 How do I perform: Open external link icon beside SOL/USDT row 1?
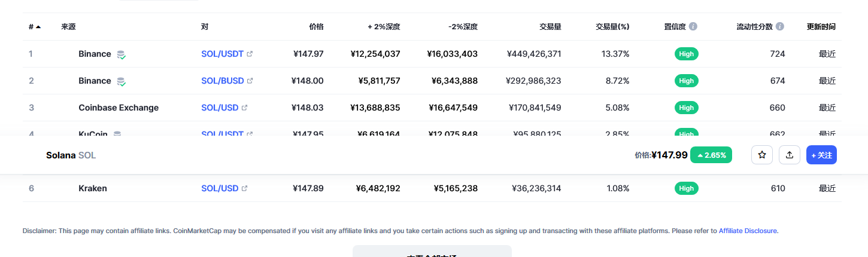(x=250, y=54)
